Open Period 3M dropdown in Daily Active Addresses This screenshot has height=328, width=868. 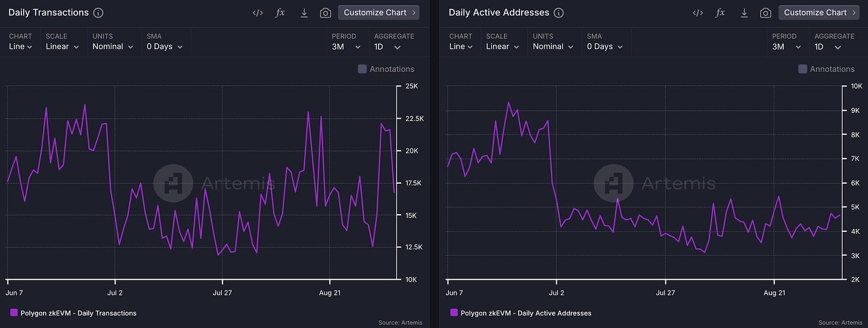(788, 47)
